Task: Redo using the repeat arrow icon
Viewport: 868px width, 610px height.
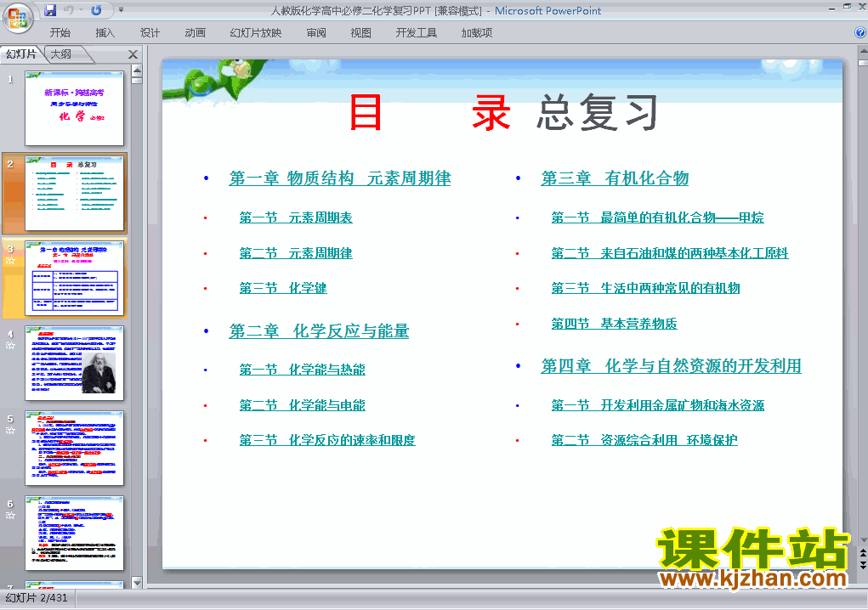Action: [x=96, y=10]
